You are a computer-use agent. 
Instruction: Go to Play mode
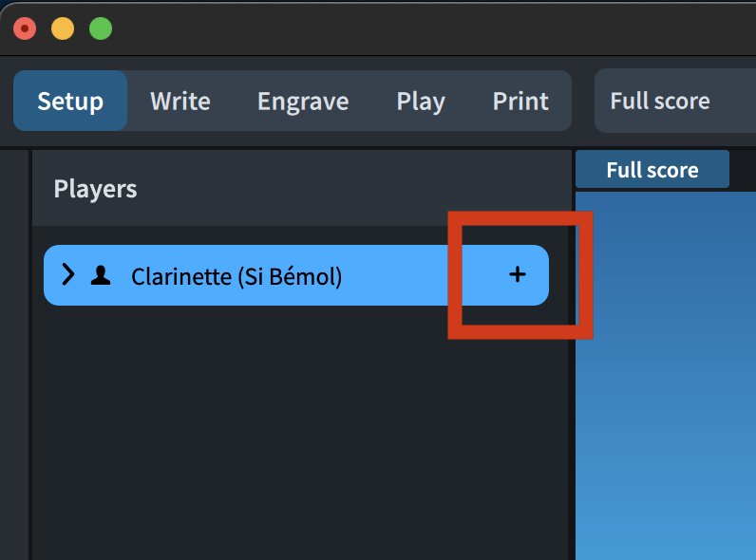click(x=421, y=102)
